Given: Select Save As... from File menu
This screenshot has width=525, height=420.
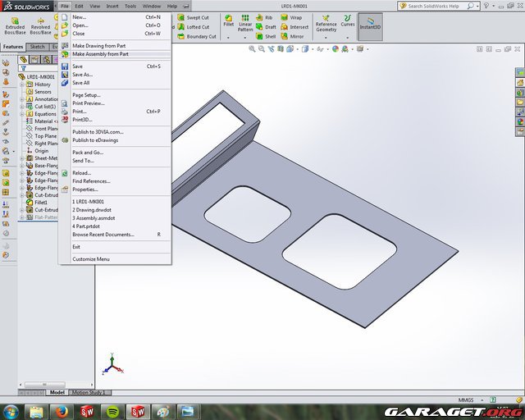Looking at the screenshot, I should coord(83,75).
